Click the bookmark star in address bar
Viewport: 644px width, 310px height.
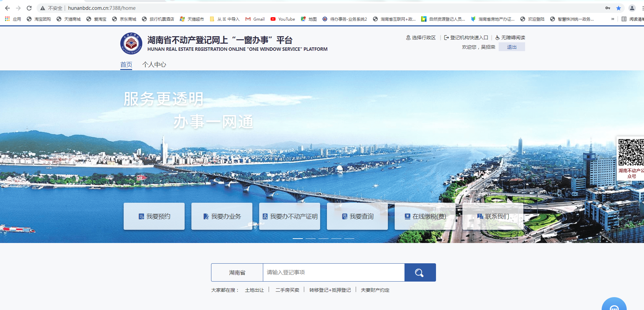click(x=619, y=8)
